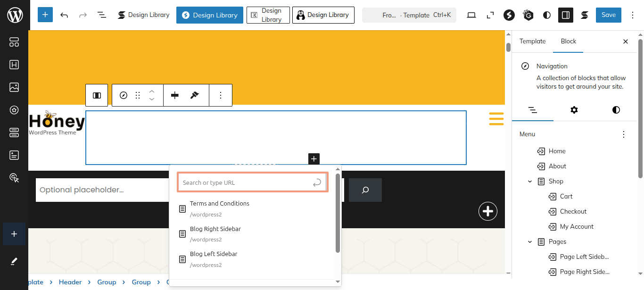Click the yellow hamburger menu icon

[496, 118]
